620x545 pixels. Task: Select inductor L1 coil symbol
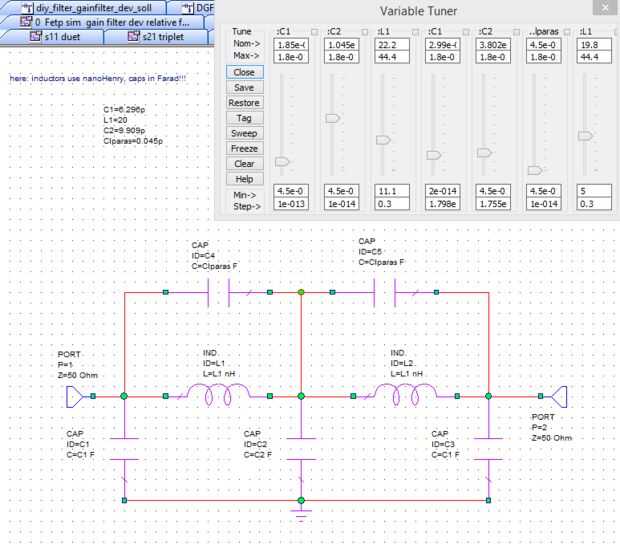click(x=218, y=395)
